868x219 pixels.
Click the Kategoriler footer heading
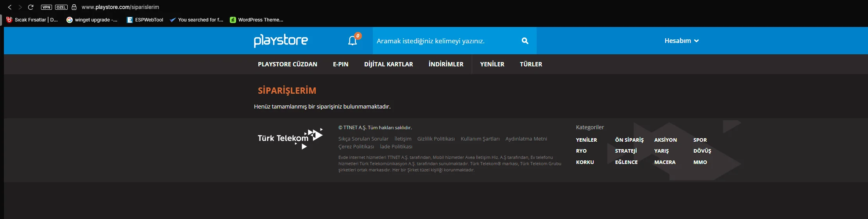click(590, 127)
